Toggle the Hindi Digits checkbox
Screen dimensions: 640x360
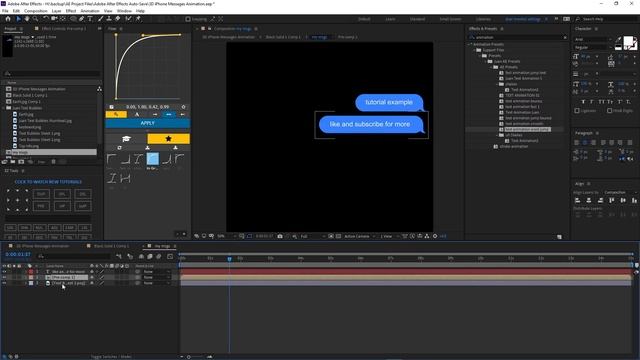(x=609, y=111)
